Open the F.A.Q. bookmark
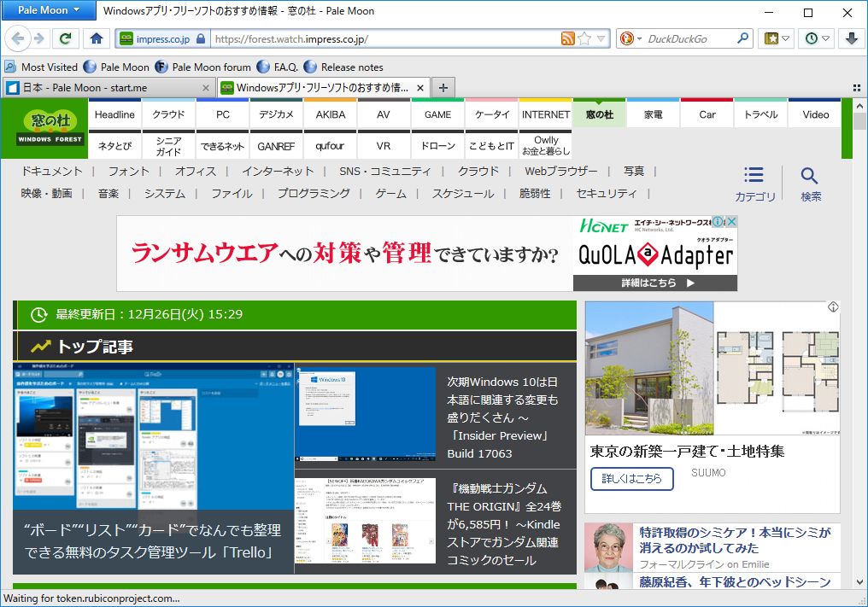This screenshot has height=607, width=868. pyautogui.click(x=278, y=67)
